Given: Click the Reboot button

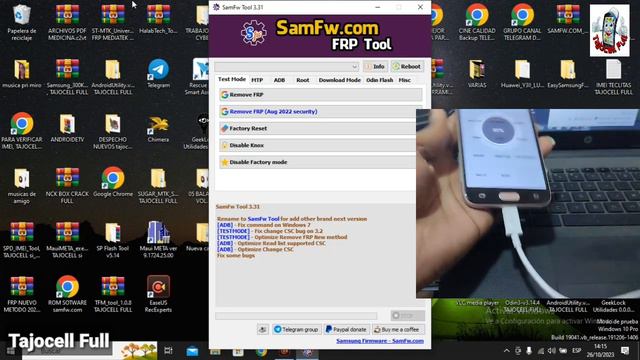Looking at the screenshot, I should point(407,67).
